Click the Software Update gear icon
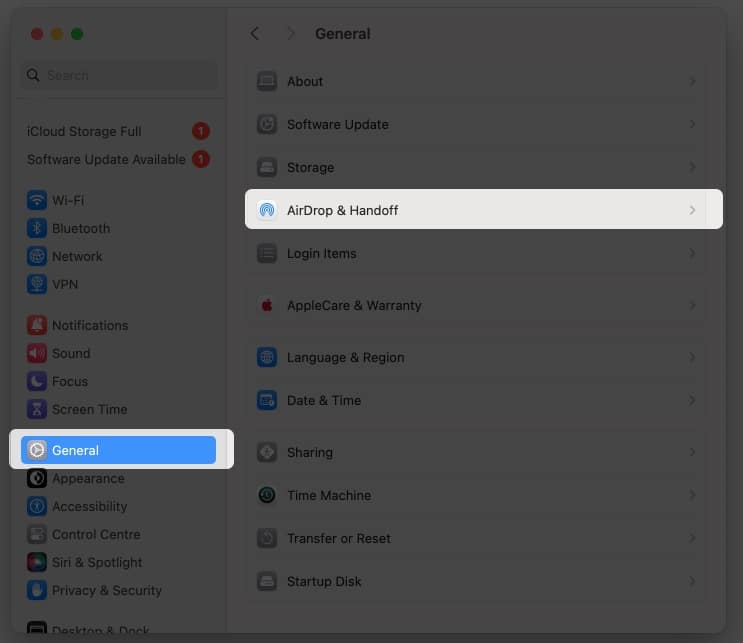The image size is (743, 643). tap(267, 124)
